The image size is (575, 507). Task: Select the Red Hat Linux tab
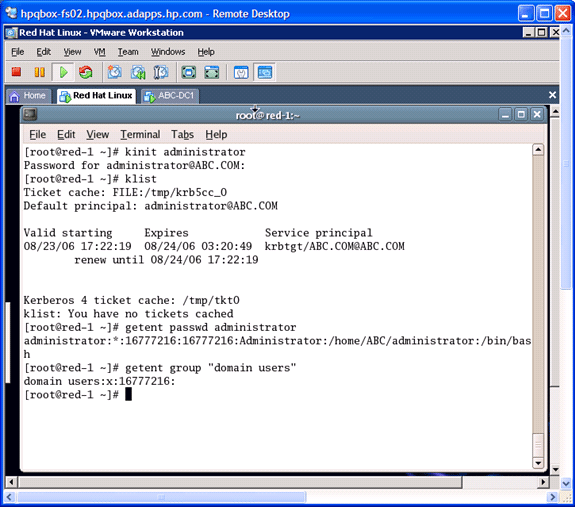(96, 96)
